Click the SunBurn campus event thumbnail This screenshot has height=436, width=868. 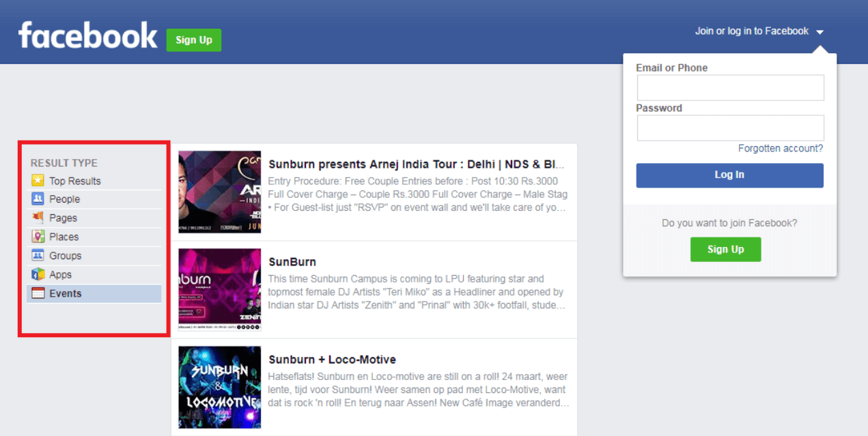[220, 289]
